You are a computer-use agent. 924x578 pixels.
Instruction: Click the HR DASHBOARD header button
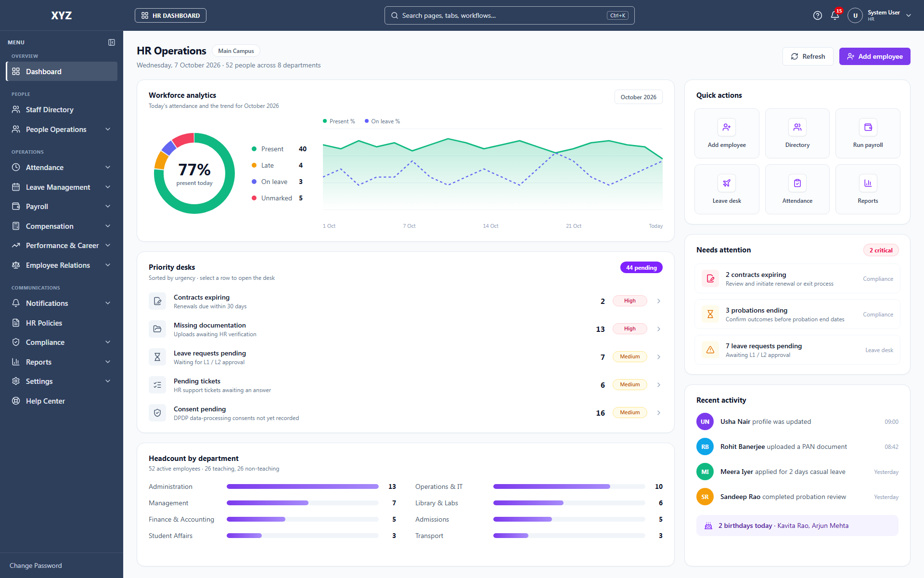click(x=170, y=15)
